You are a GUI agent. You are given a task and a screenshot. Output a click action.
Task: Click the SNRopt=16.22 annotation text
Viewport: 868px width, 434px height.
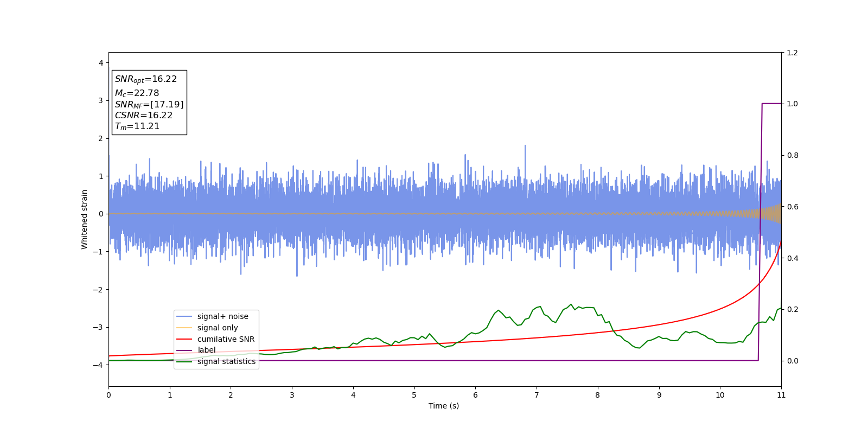pyautogui.click(x=146, y=79)
